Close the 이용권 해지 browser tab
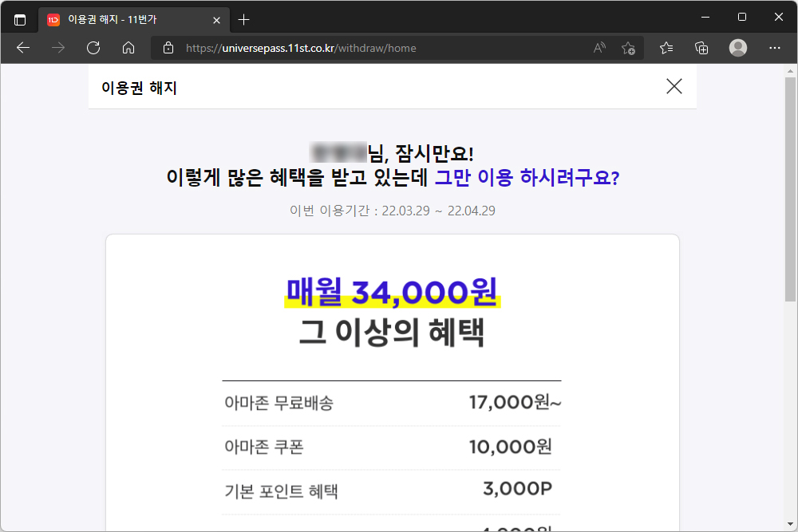Viewport: 798px width, 532px height. pos(216,21)
